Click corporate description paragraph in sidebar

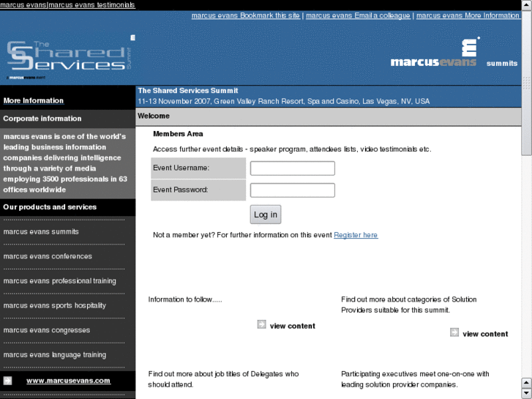pyautogui.click(x=65, y=163)
